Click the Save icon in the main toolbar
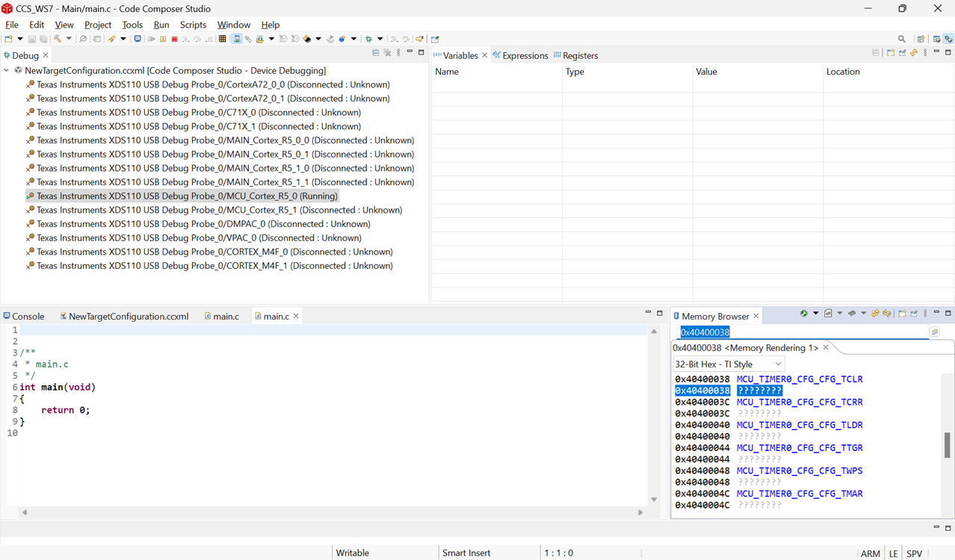The height and width of the screenshot is (560, 955). coord(31,39)
